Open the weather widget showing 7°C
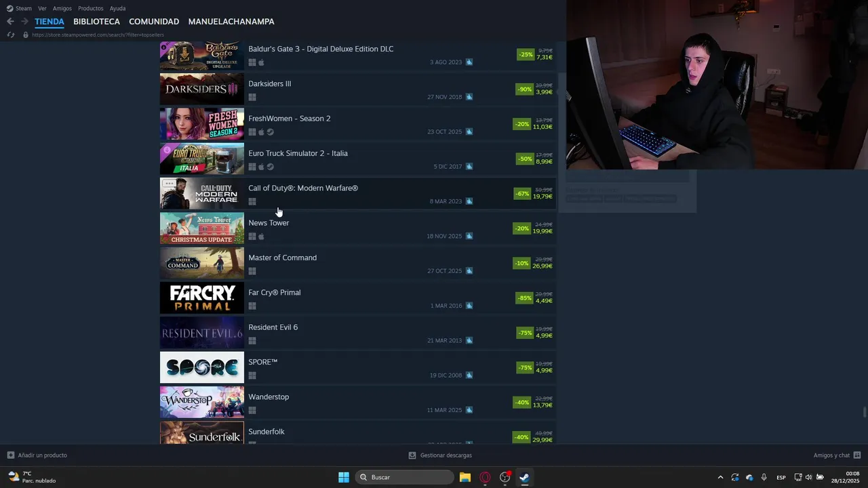The image size is (868, 488). pyautogui.click(x=32, y=477)
